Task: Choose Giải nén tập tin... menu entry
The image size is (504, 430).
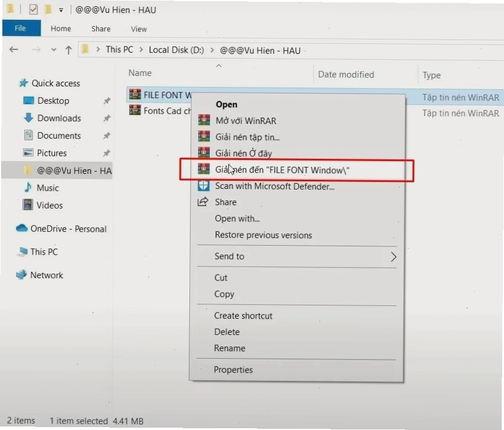Action: 247,137
